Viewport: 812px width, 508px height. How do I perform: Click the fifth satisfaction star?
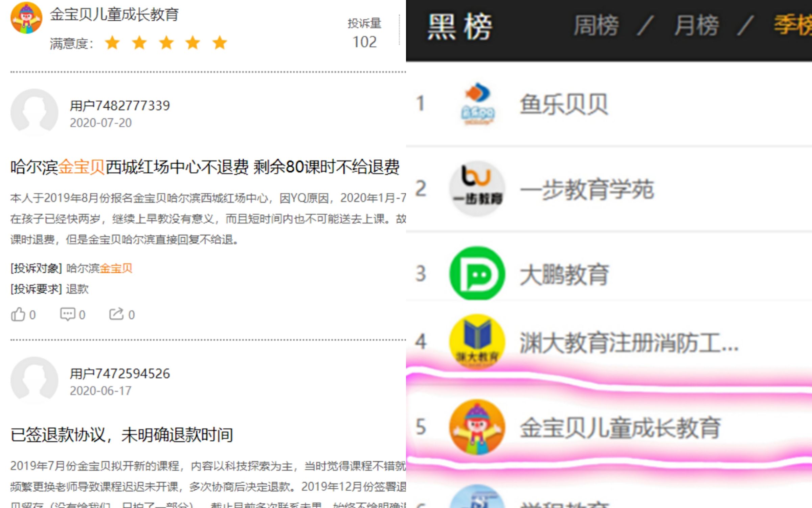[220, 43]
